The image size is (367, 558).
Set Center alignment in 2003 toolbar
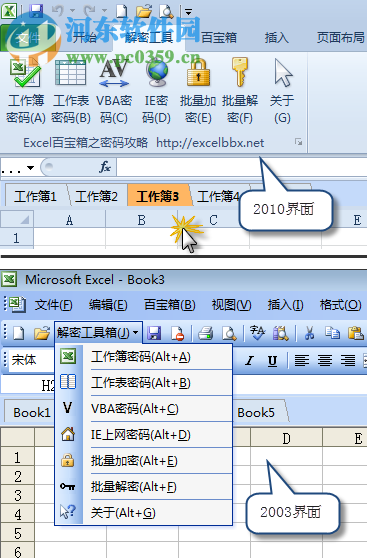click(x=325, y=361)
